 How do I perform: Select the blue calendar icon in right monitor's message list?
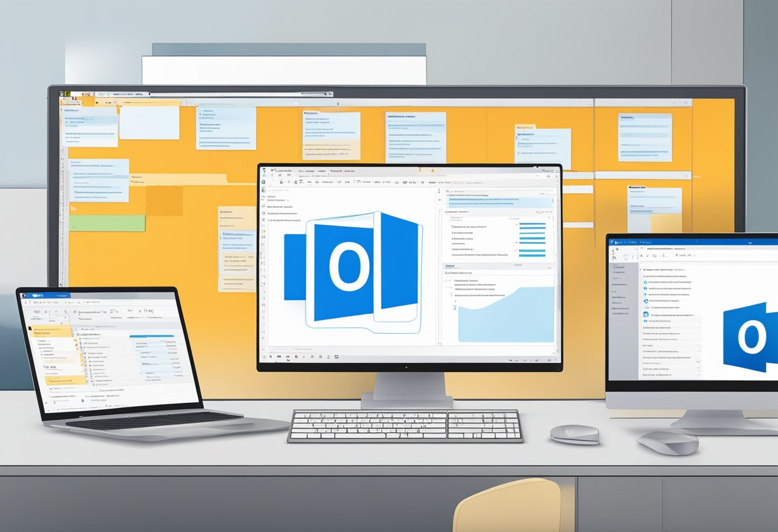point(646,314)
